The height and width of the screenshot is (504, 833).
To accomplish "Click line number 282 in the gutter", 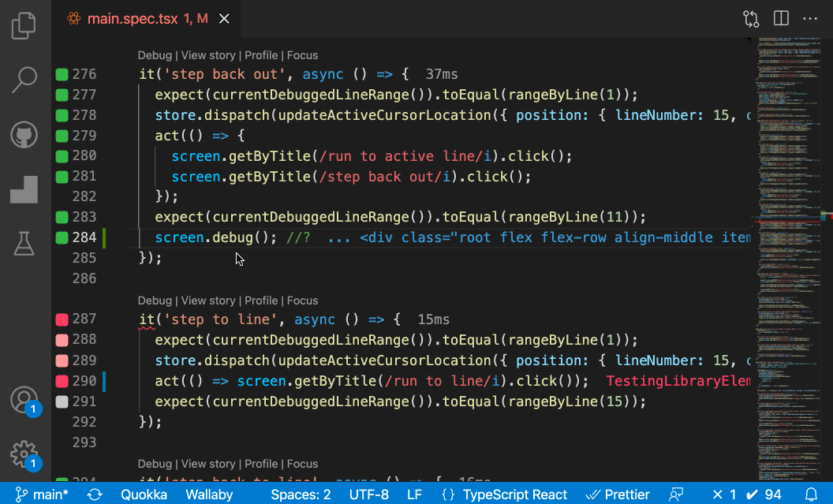I will (84, 196).
